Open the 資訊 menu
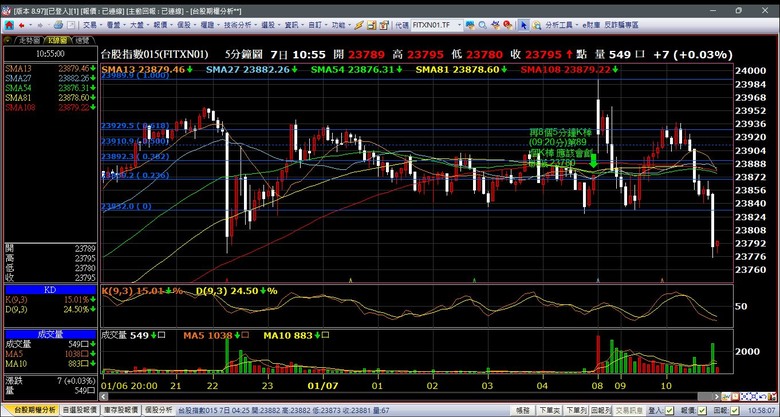This screenshot has width=780, height=417. point(294,25)
